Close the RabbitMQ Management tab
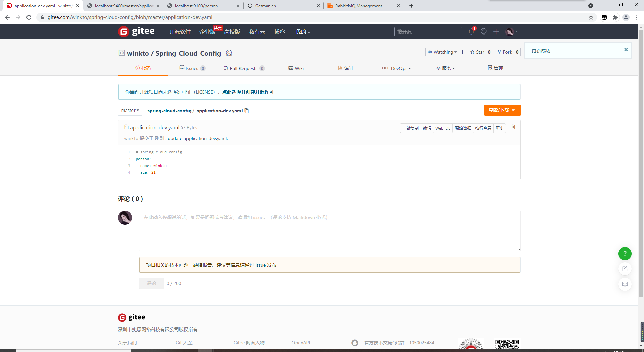Screen dimensions: 644x352 pos(398,6)
